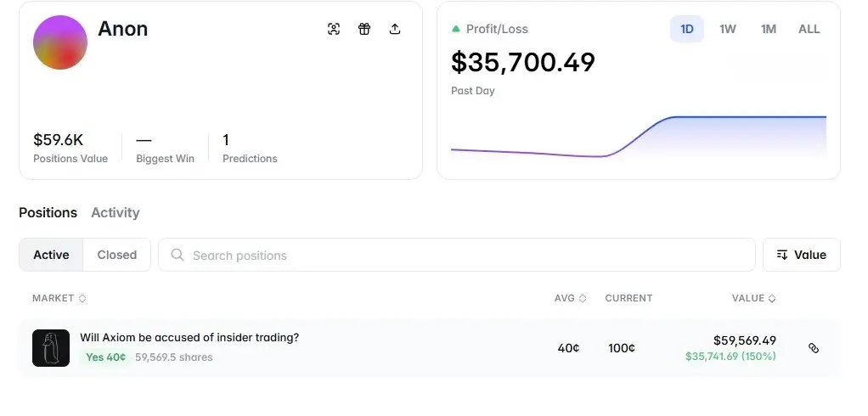Viewport: 868px width, 416px height.
Task: Click the scan QR icon near Anon
Action: pyautogui.click(x=334, y=29)
